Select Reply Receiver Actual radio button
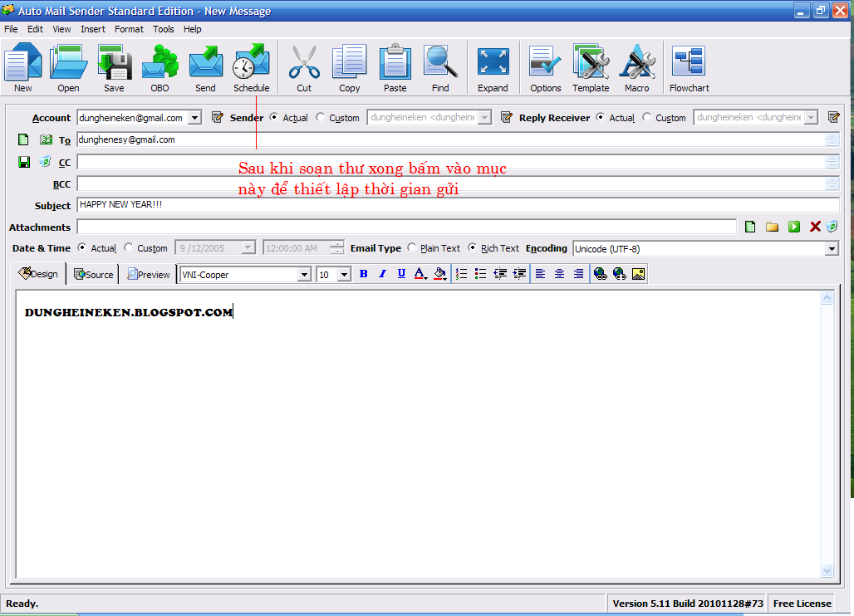The image size is (854, 616). [600, 117]
